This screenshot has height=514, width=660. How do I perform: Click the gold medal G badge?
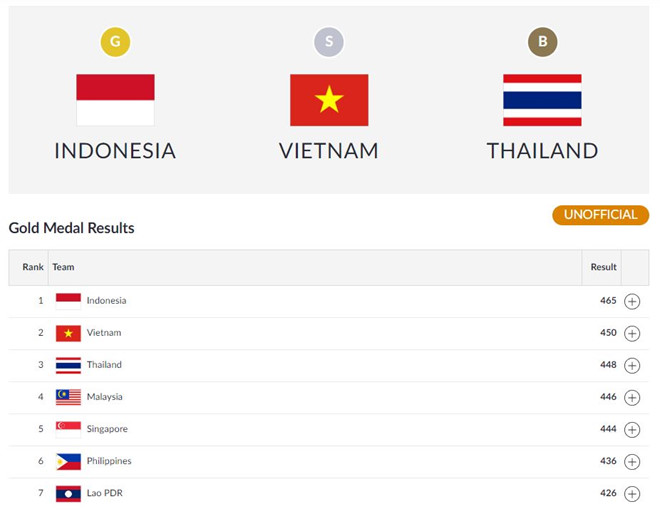pos(115,42)
